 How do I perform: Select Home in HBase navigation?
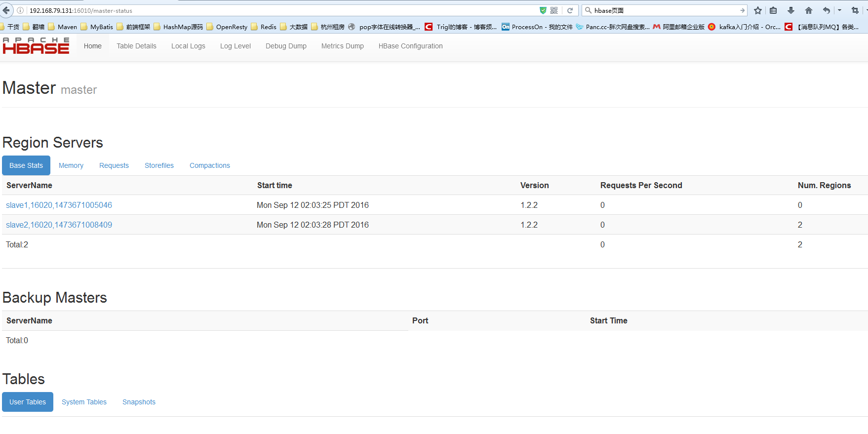(93, 46)
